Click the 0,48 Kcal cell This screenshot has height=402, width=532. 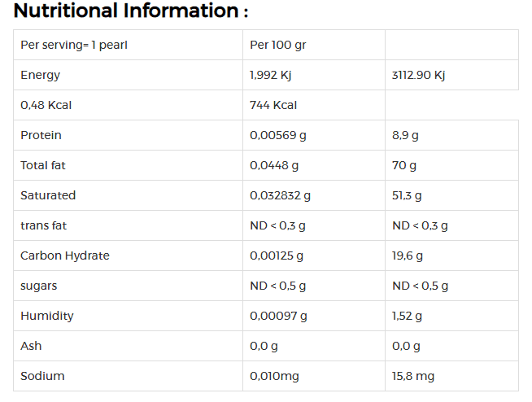[x=46, y=105]
